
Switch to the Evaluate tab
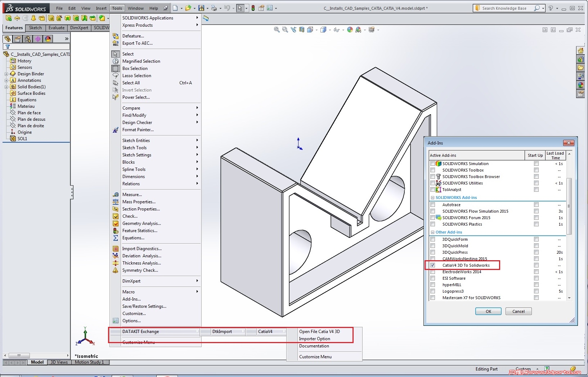tap(57, 28)
